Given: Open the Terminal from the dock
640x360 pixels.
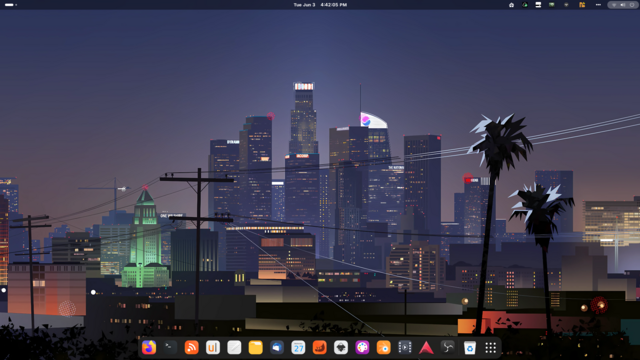Looking at the screenshot, I should (x=170, y=347).
